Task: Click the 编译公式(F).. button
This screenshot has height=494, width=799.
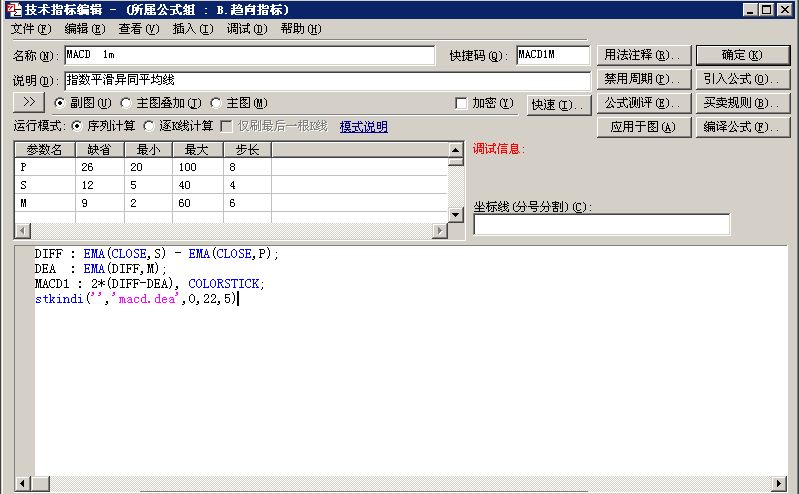Action: tap(742, 127)
